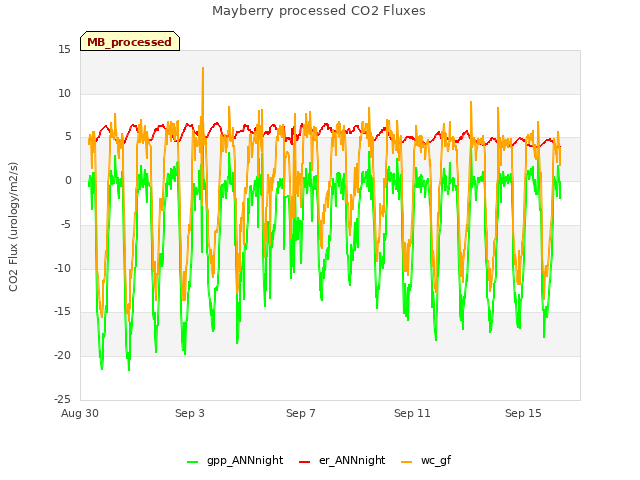The image size is (640, 480).
Task: Click the Aug 30 x-axis label
Action: click(x=80, y=413)
